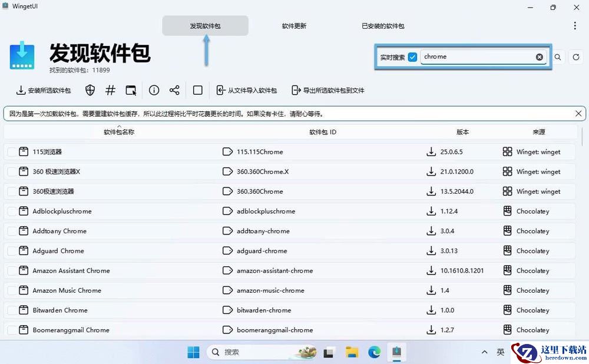Open Microsoft Edge from the taskbar

coord(374,352)
